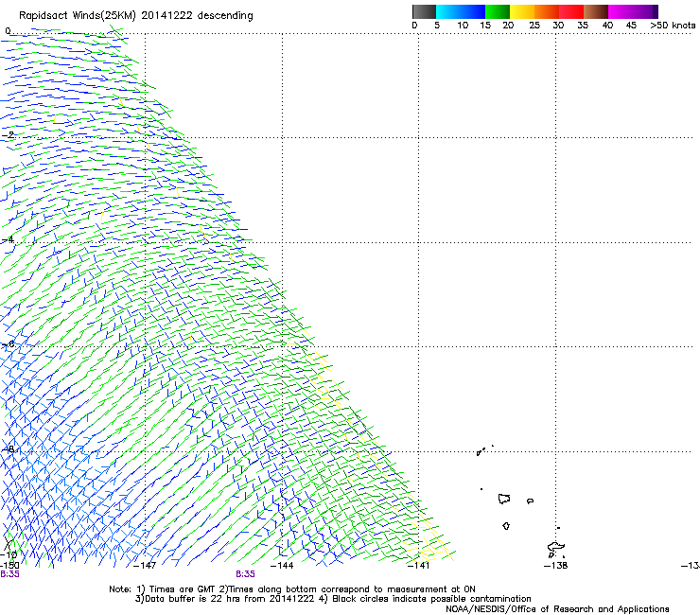The height and width of the screenshot is (615, 700).
Task: Click the '-4' latitude axis label
Action: 8,239
